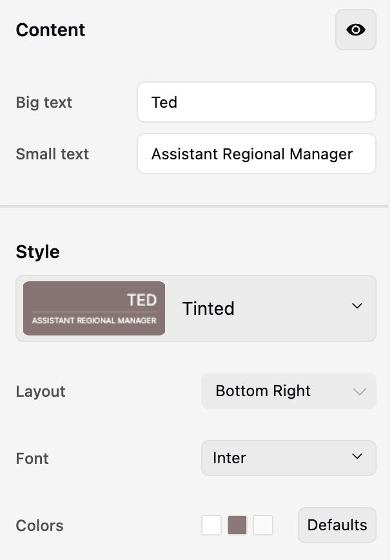392x560 pixels.
Task: Click the chevron arrow in the Font dropdown
Action: [x=357, y=457]
